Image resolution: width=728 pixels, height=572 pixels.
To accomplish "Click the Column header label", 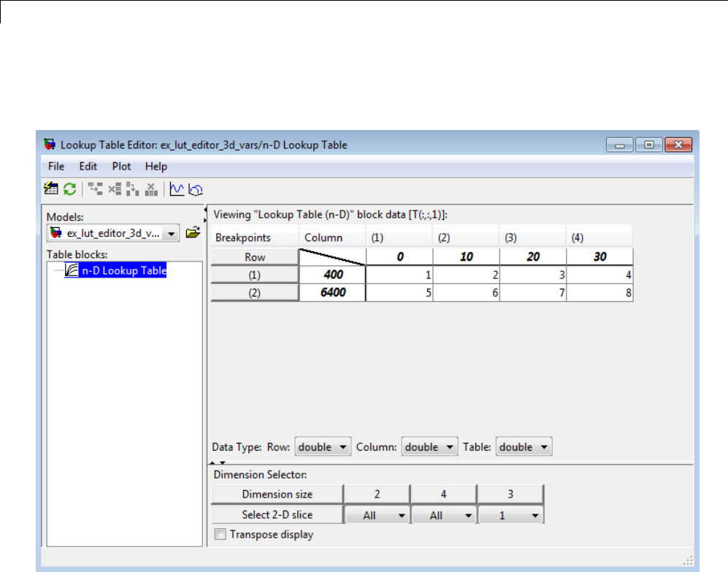I will click(x=323, y=237).
